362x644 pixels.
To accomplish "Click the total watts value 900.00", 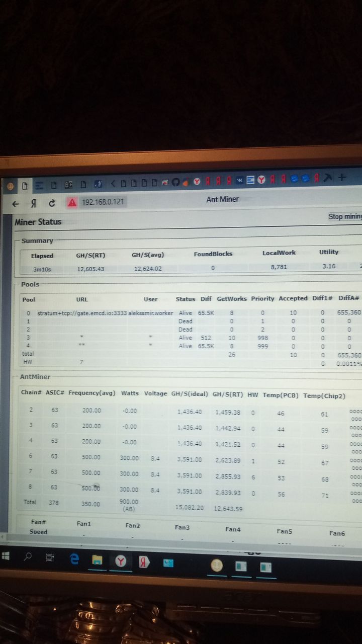I will 129,502.
